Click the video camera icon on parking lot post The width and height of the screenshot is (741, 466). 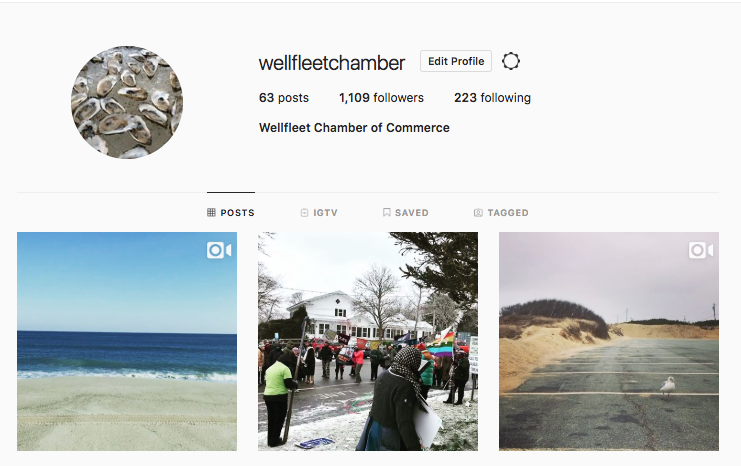[701, 250]
